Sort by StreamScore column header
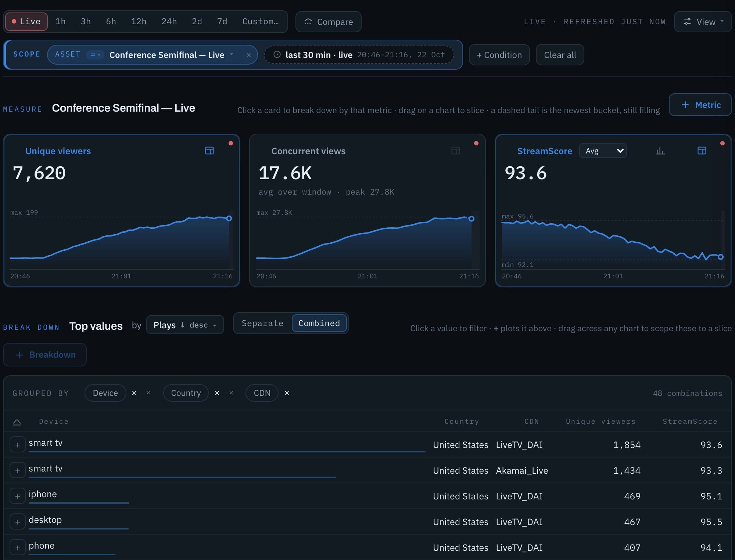The height and width of the screenshot is (560, 735). coord(690,422)
